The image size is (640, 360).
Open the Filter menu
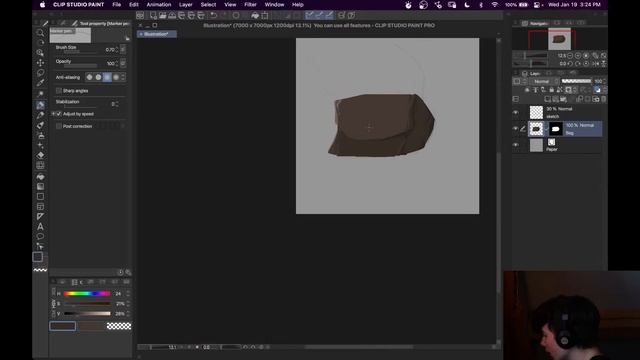pos(250,4)
